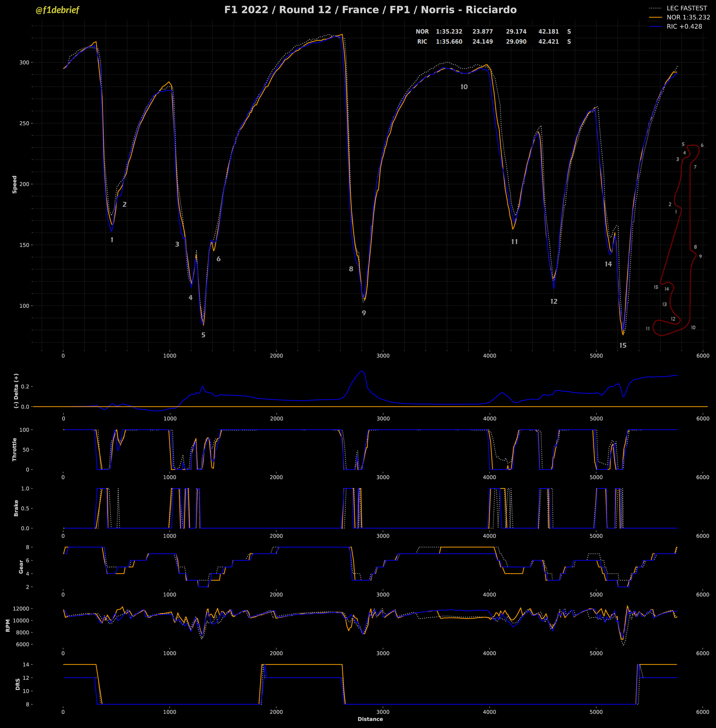The height and width of the screenshot is (728, 716).
Task: Click the Gear axis label
Action: pos(21,566)
